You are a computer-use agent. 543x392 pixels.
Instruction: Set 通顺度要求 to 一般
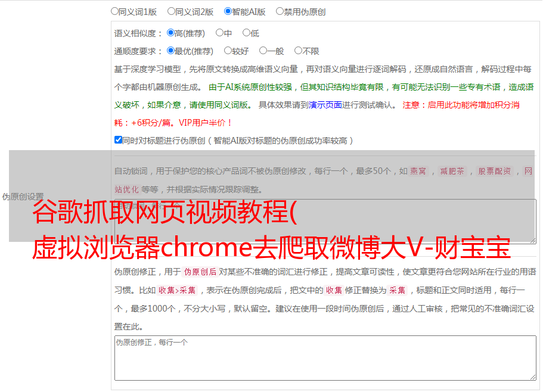pyautogui.click(x=263, y=51)
